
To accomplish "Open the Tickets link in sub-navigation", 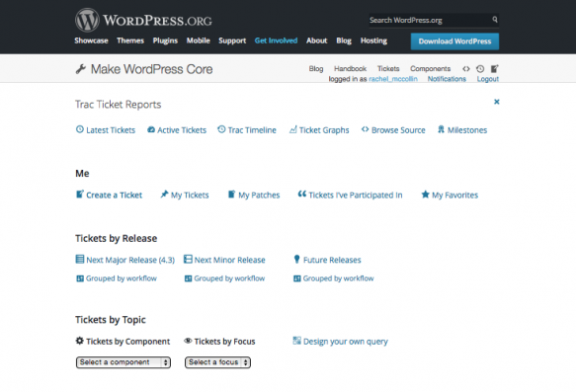I will (x=388, y=69).
